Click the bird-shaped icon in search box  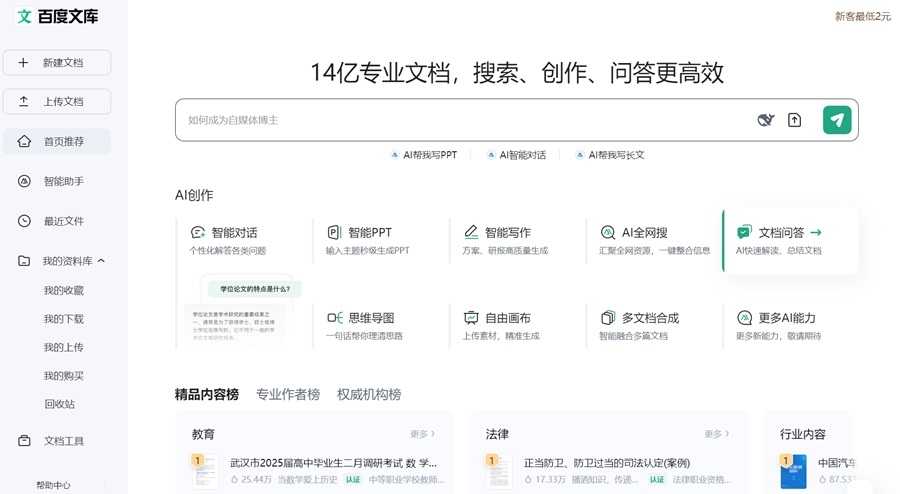coord(766,120)
